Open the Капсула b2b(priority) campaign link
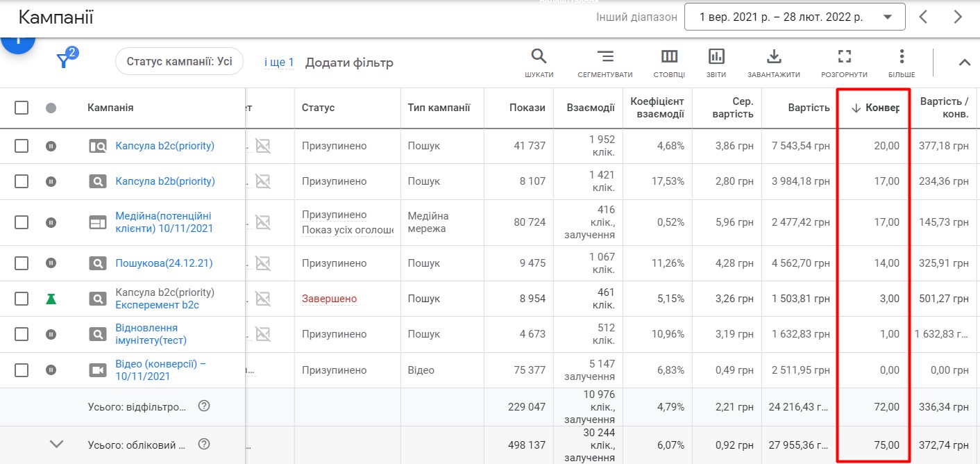The image size is (980, 464). [165, 181]
